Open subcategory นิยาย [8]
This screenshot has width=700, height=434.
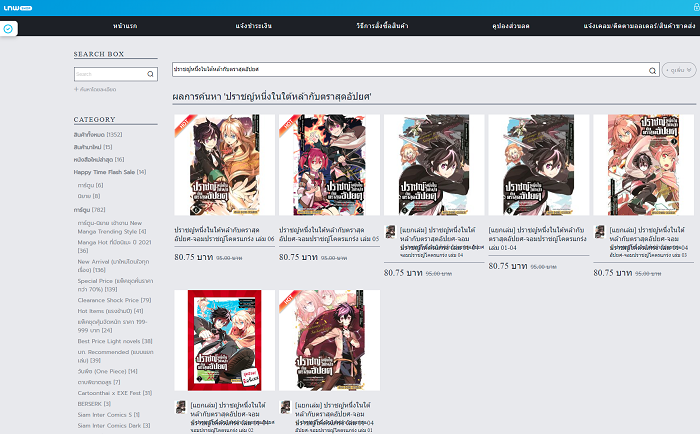(x=89, y=196)
